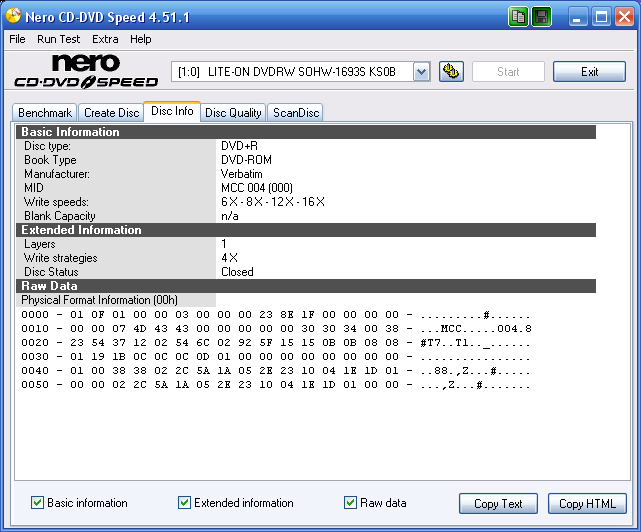Image resolution: width=641 pixels, height=532 pixels.
Task: Minimize the Nero CD-DVD Speed window
Action: 577,17
